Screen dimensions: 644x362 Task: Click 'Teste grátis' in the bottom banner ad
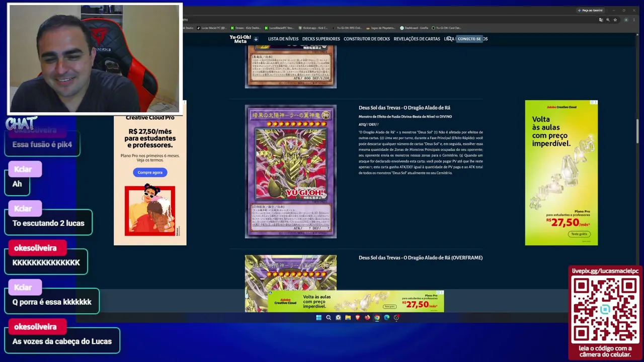390,306
